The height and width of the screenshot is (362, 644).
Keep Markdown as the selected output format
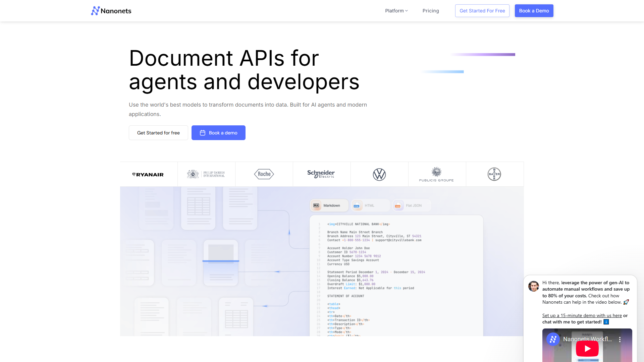click(329, 205)
